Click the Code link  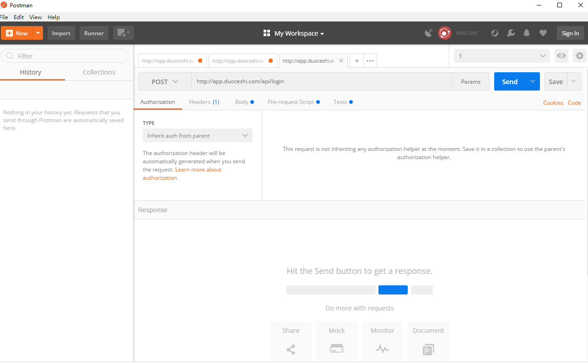[x=574, y=103]
